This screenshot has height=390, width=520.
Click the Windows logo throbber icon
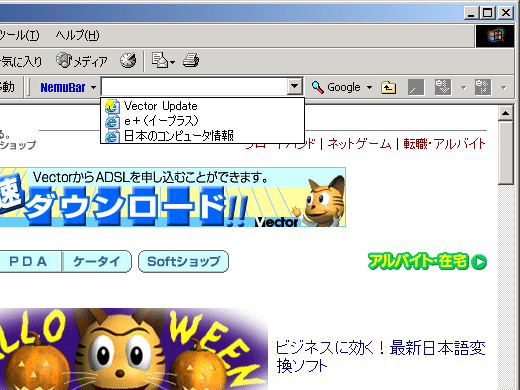click(x=495, y=36)
